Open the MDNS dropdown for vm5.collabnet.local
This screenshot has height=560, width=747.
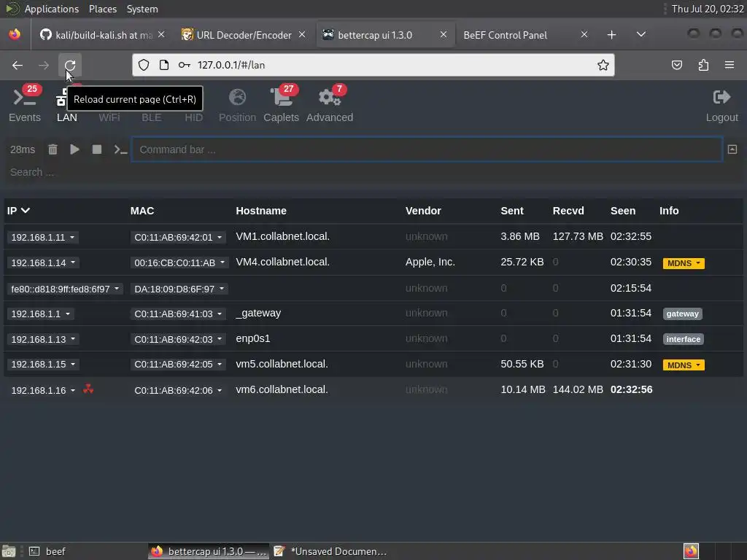coord(683,365)
